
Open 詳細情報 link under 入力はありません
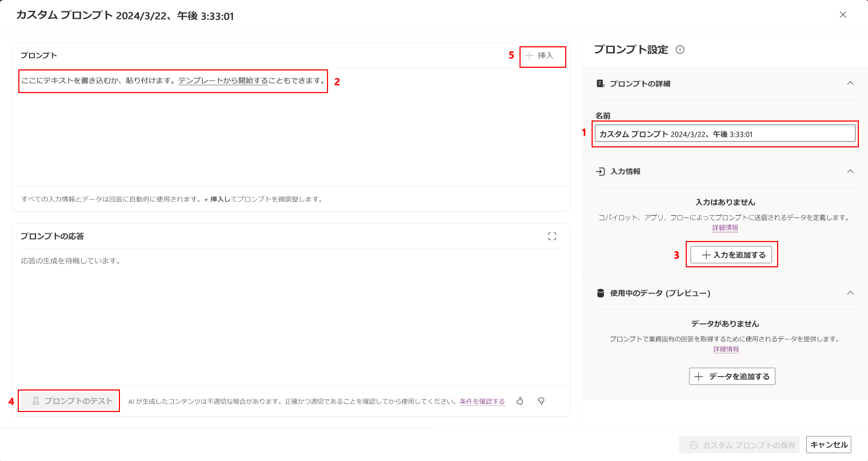[x=725, y=228]
